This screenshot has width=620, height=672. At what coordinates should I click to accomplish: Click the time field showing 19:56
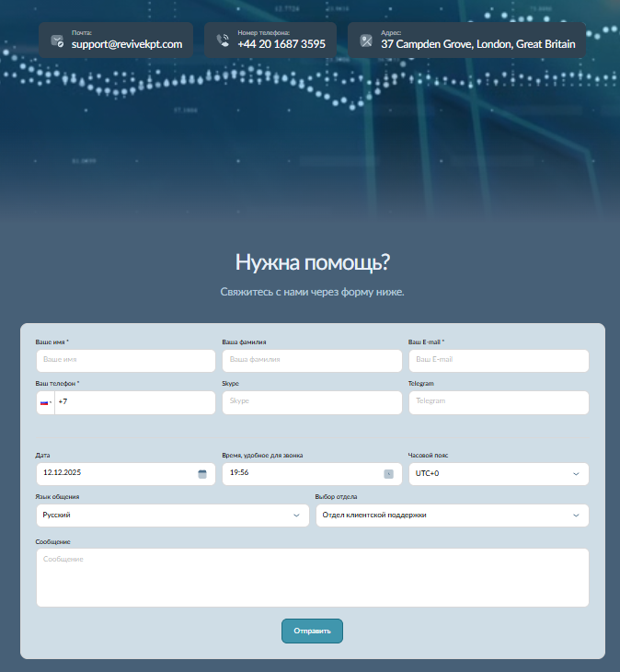[x=312, y=474]
